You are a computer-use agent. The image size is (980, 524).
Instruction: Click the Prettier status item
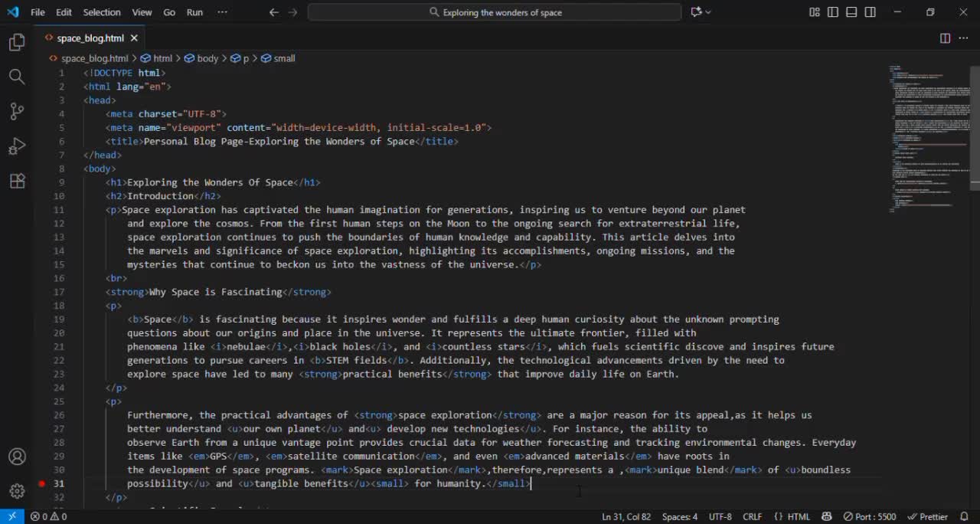point(928,516)
